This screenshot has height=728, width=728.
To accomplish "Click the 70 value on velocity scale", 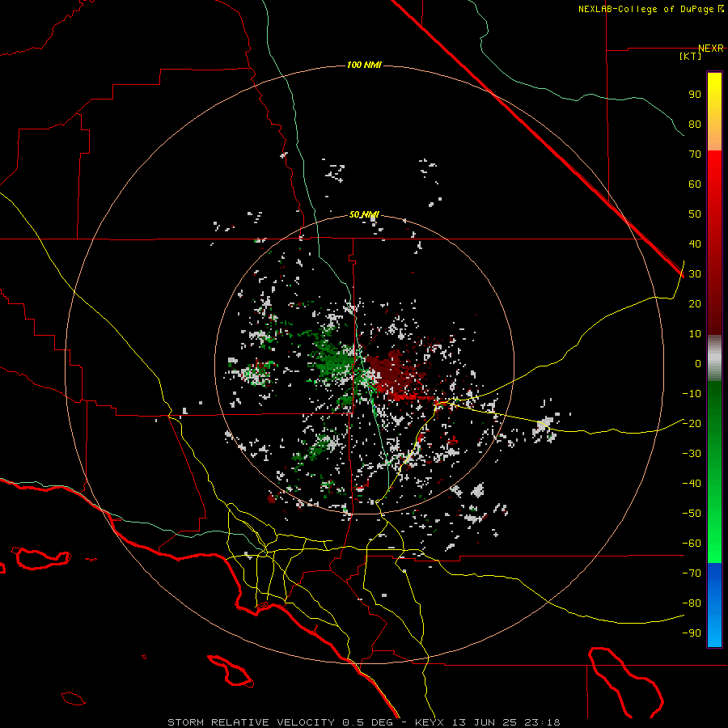I will tap(695, 154).
